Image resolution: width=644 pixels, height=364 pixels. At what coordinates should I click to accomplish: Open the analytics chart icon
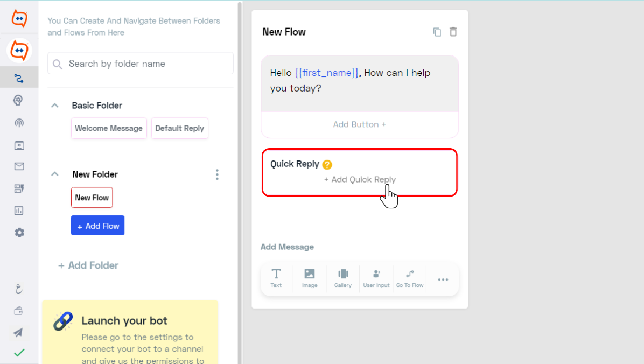click(19, 211)
